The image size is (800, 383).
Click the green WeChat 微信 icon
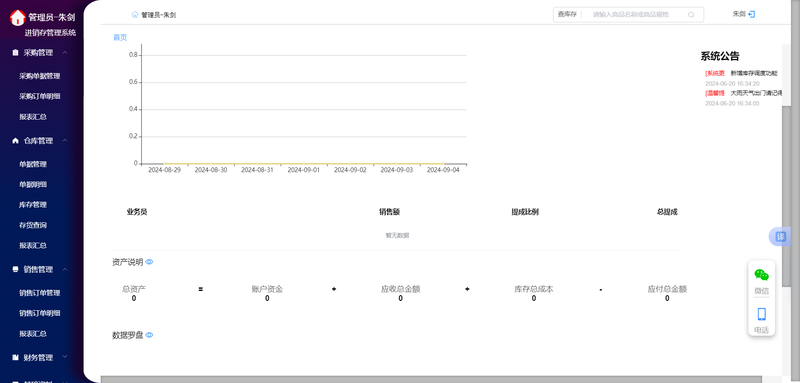pos(762,275)
